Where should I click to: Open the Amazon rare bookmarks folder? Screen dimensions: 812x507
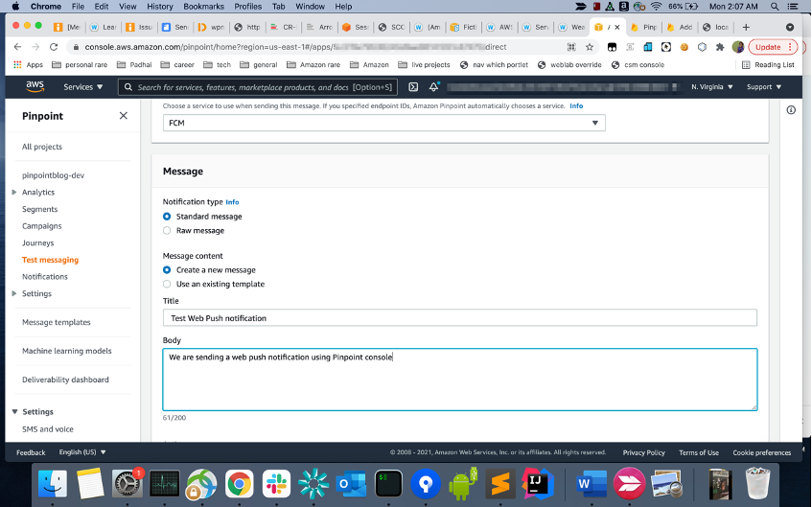pyautogui.click(x=313, y=65)
